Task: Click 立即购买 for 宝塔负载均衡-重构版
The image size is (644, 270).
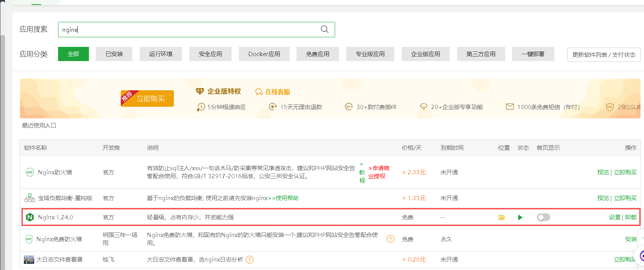Action: click(x=625, y=198)
